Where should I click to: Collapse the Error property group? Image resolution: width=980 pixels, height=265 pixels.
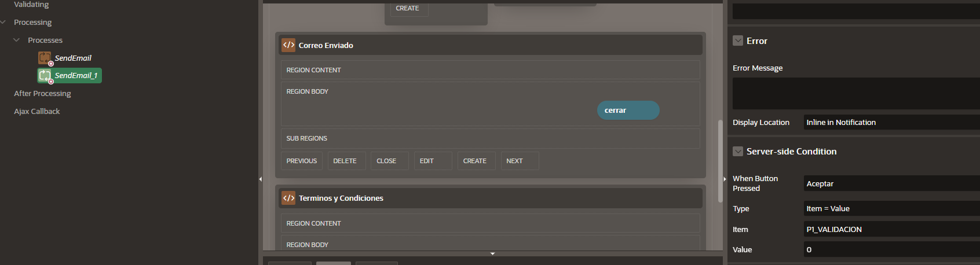tap(738, 41)
